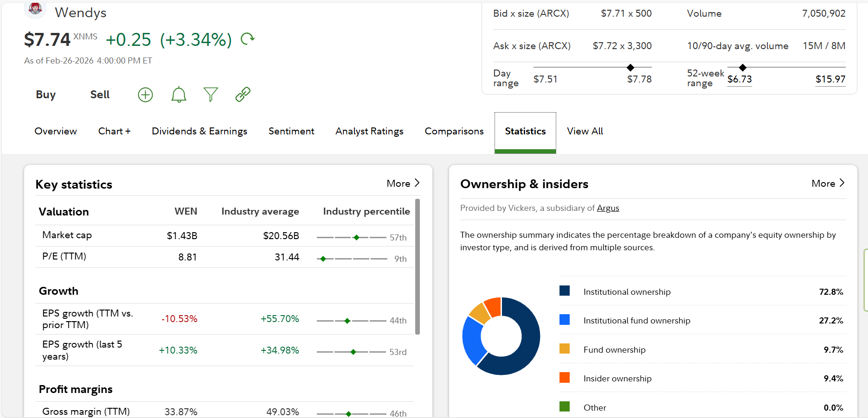
Task: Open the screener filter funnel icon
Action: click(211, 95)
